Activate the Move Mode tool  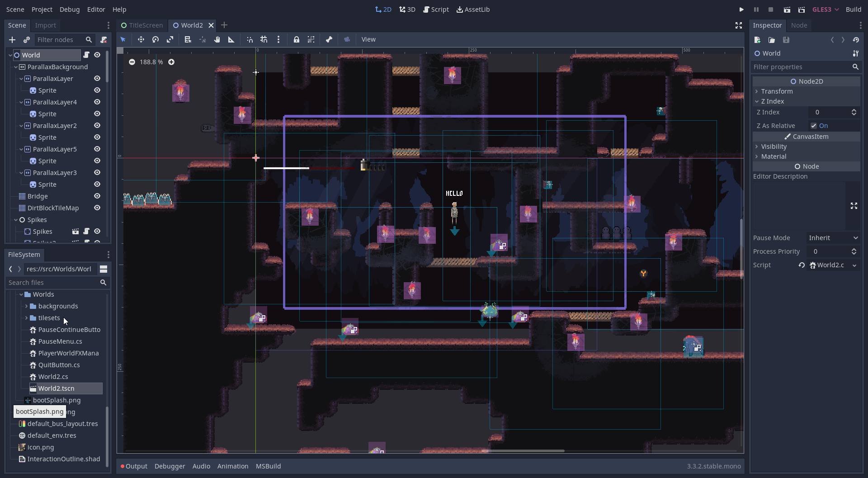pyautogui.click(x=141, y=39)
